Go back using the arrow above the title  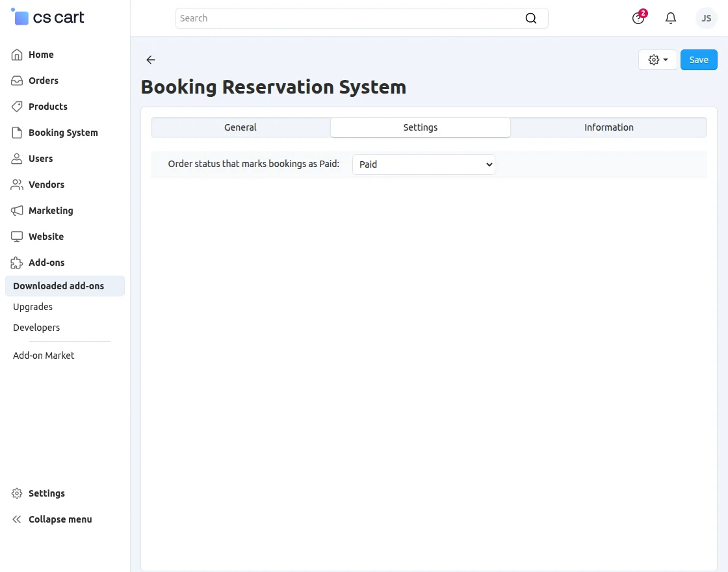(150, 60)
